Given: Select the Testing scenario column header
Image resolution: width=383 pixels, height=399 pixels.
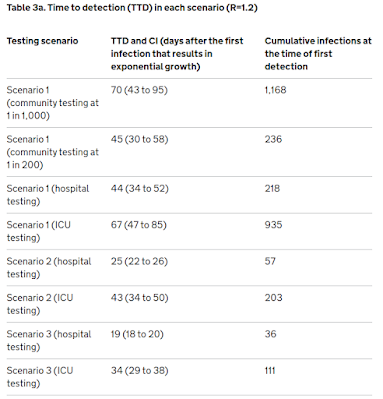Looking at the screenshot, I should click(x=42, y=41).
